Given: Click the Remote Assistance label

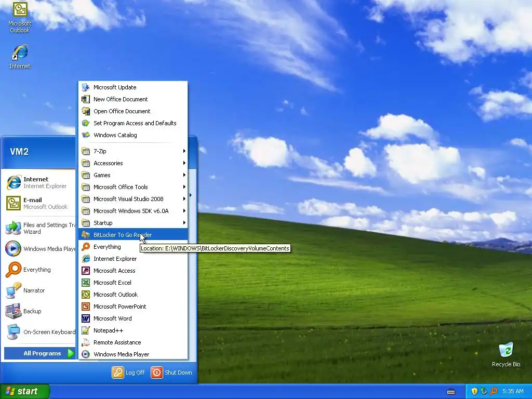Looking at the screenshot, I should coord(117,342).
